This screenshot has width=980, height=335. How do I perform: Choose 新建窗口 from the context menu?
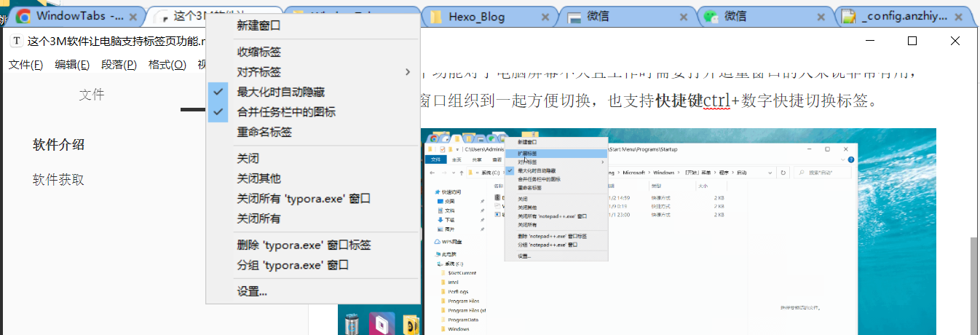(314, 25)
